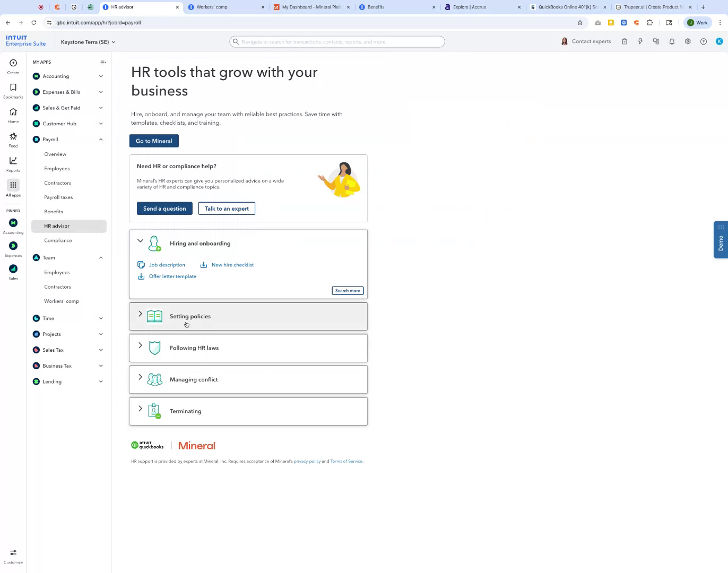Open Chrome extensions puzzle icon
This screenshot has width=728, height=573.
[x=650, y=23]
